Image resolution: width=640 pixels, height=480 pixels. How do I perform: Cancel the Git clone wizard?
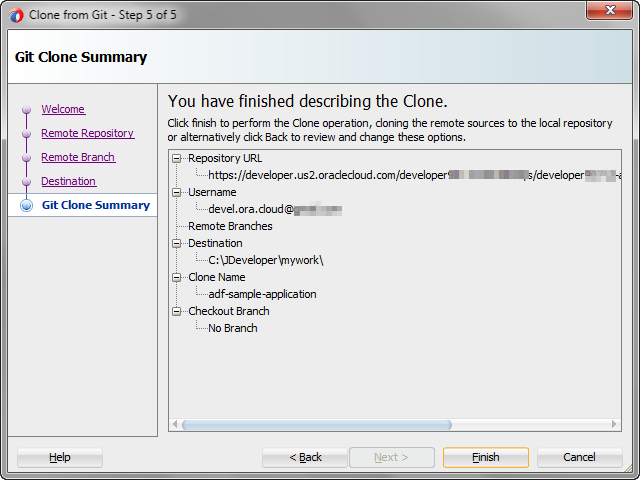tap(579, 457)
